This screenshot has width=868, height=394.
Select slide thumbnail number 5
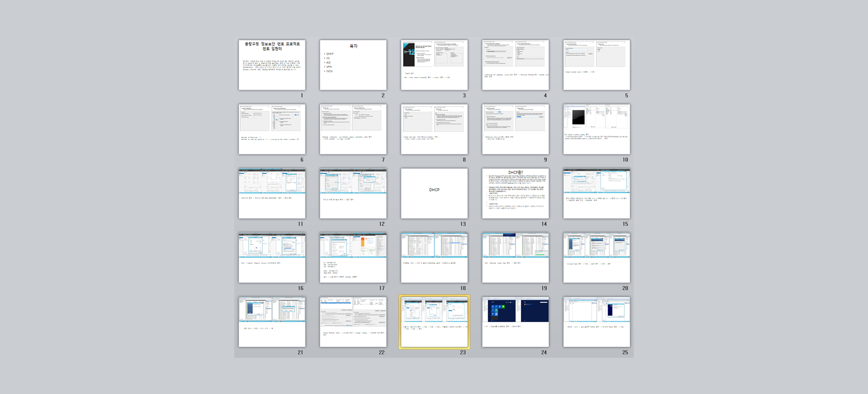tap(596, 65)
